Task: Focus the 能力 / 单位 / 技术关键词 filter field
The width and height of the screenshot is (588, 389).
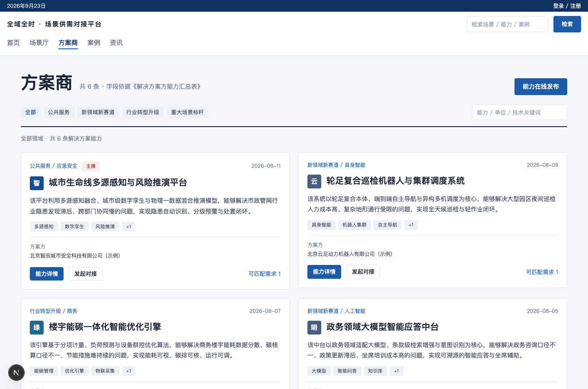Action: tap(520, 112)
